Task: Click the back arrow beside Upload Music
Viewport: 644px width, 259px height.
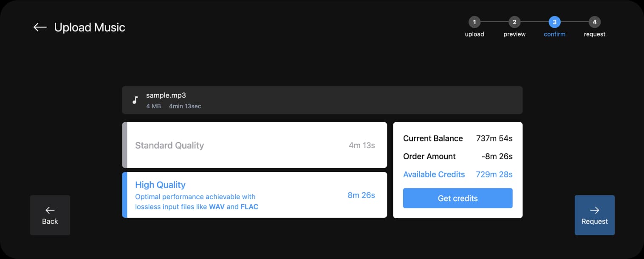Action: 40,27
